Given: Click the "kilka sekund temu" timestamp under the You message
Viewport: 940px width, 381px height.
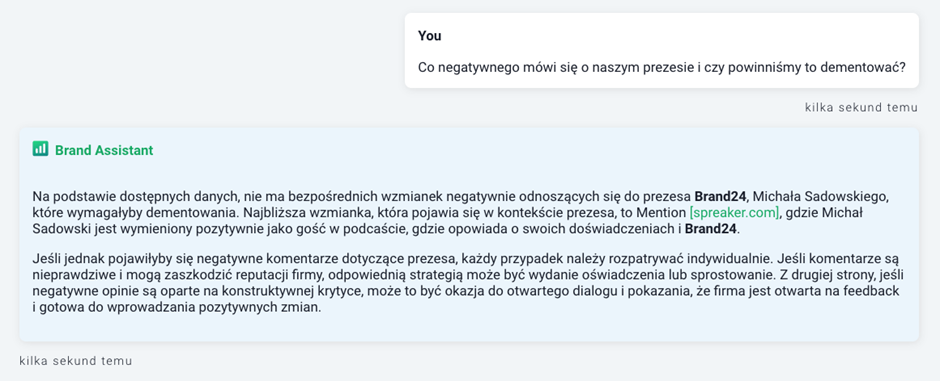Looking at the screenshot, I should 861,108.
